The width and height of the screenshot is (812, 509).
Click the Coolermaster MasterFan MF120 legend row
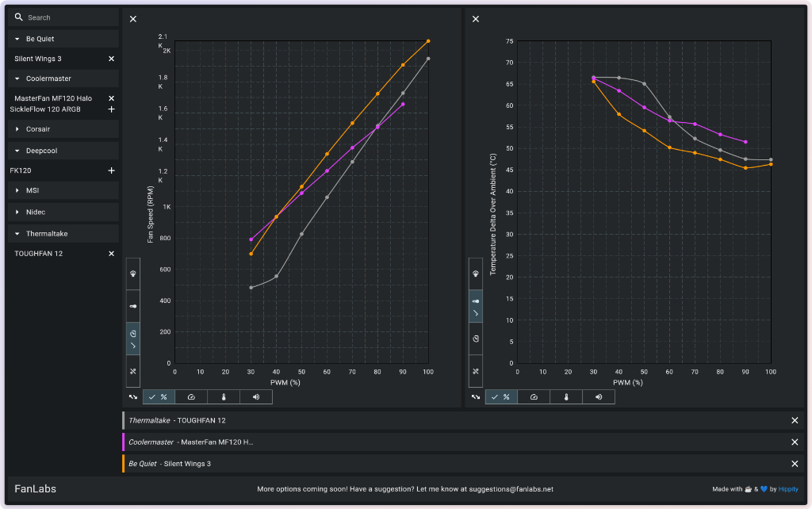click(465, 442)
